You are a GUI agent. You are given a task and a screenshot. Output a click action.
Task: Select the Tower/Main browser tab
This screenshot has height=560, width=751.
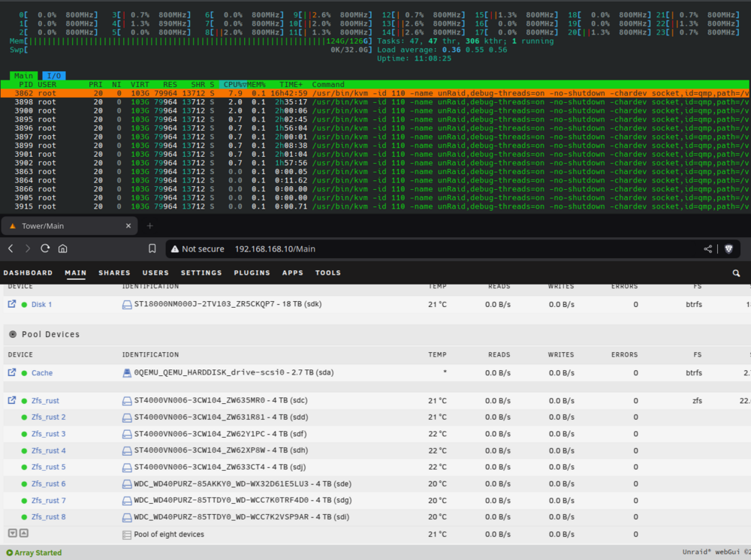(69, 226)
